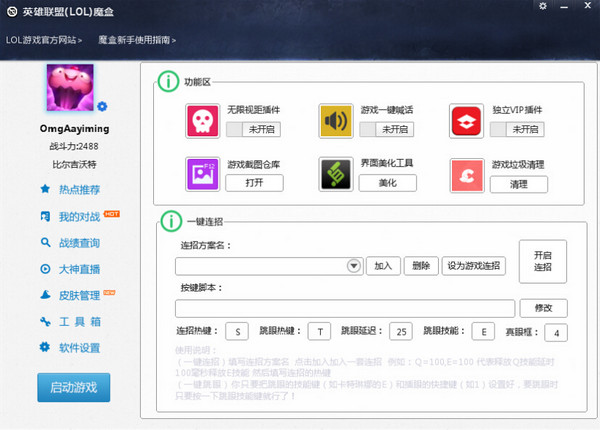Click the 连招热键 field showing S
Screen dimensions: 600x430
tap(237, 331)
